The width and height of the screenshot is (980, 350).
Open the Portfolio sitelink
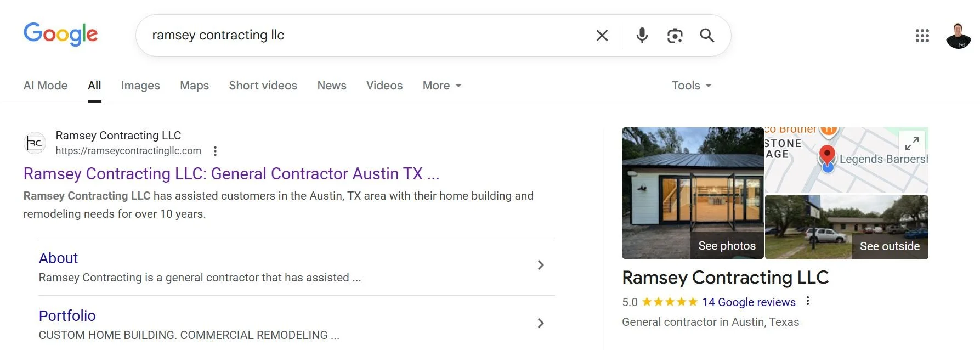(67, 315)
